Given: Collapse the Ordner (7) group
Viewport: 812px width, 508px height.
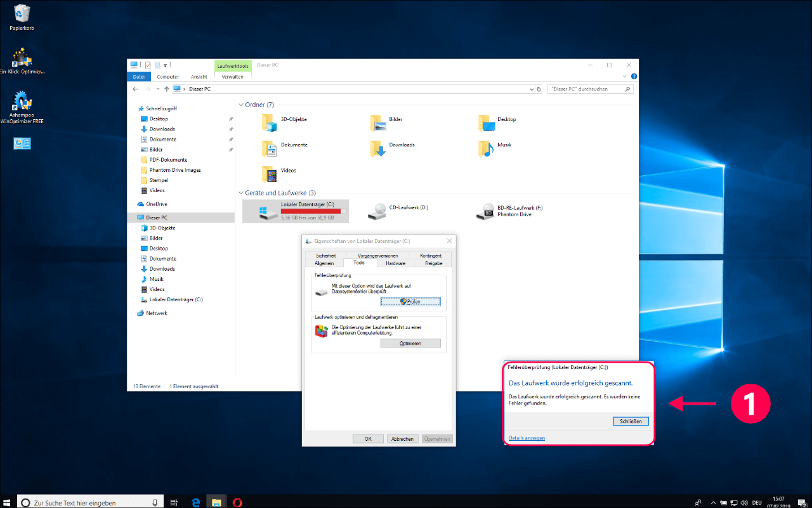Looking at the screenshot, I should (x=241, y=105).
